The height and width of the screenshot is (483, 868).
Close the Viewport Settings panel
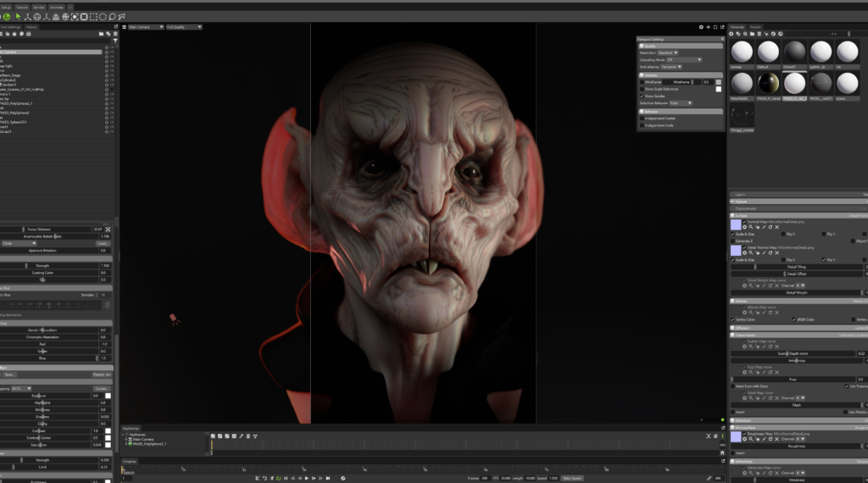point(722,39)
